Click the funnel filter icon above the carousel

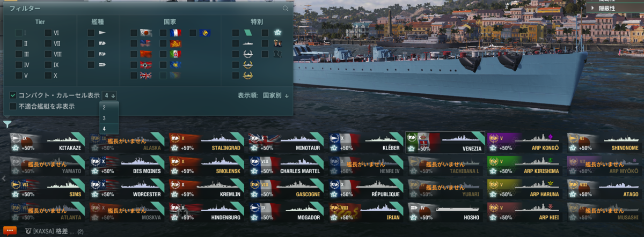(8, 124)
